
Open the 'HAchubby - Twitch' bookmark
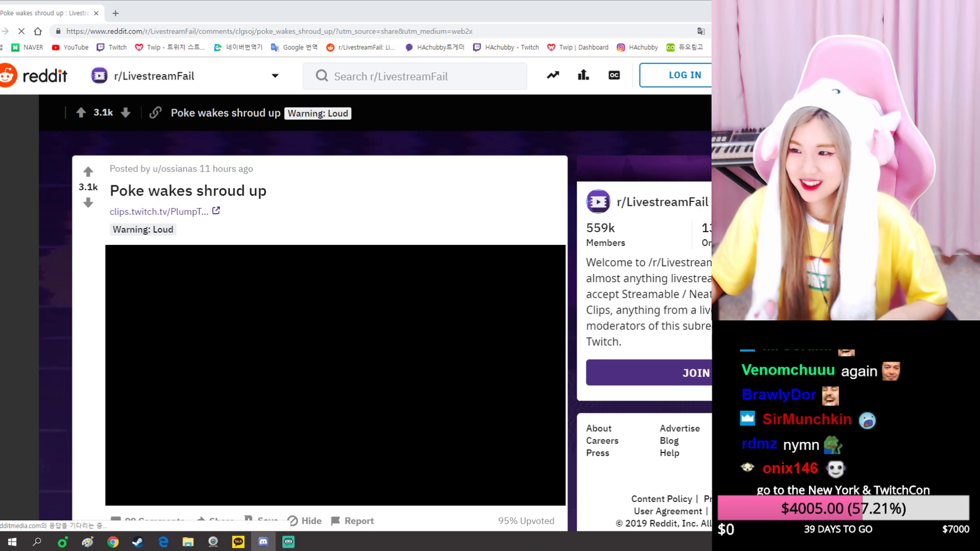tap(506, 47)
